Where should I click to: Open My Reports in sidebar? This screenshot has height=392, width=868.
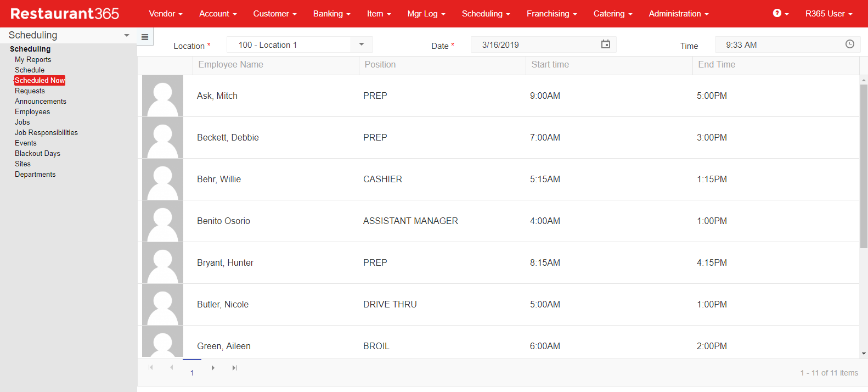coord(33,59)
